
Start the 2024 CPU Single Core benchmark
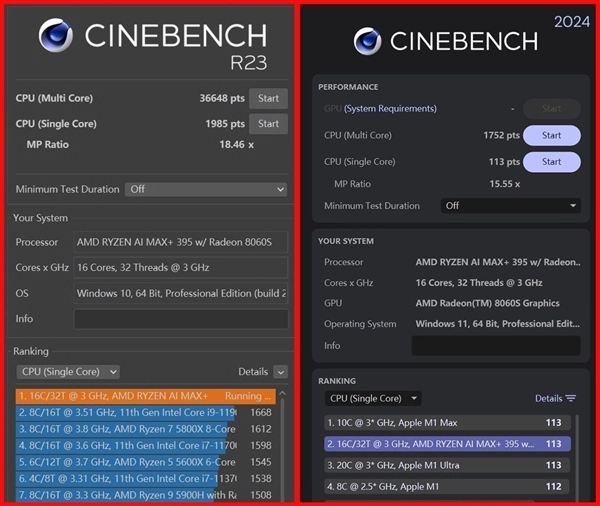(x=551, y=161)
